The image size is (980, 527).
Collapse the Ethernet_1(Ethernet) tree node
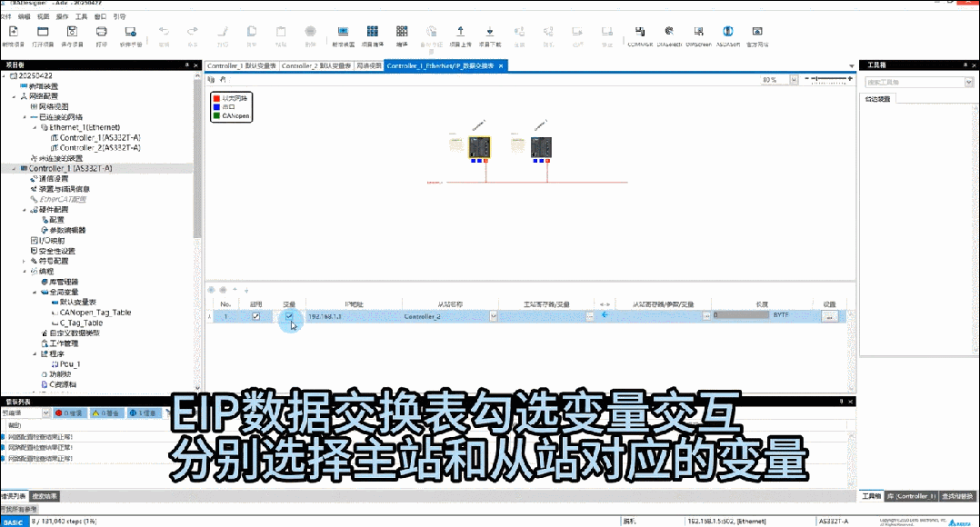[35, 127]
